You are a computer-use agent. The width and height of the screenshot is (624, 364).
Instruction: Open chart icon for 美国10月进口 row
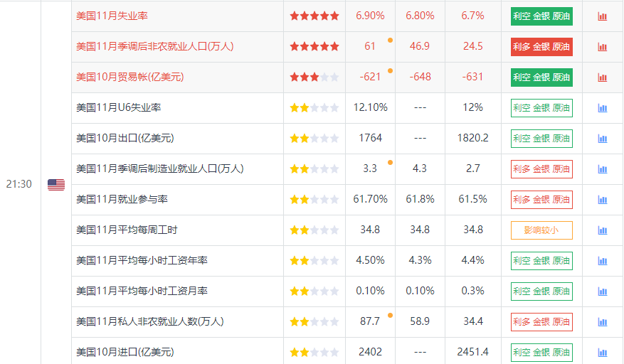(603, 353)
